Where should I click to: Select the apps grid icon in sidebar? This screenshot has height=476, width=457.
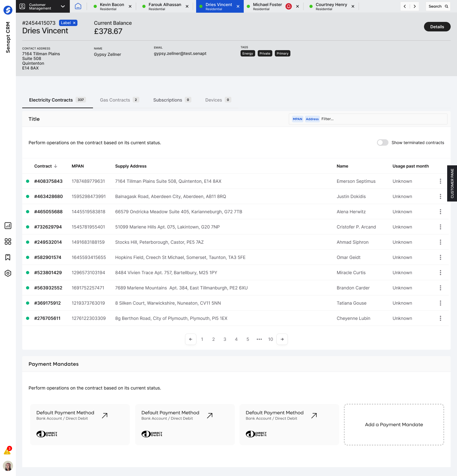8,241
